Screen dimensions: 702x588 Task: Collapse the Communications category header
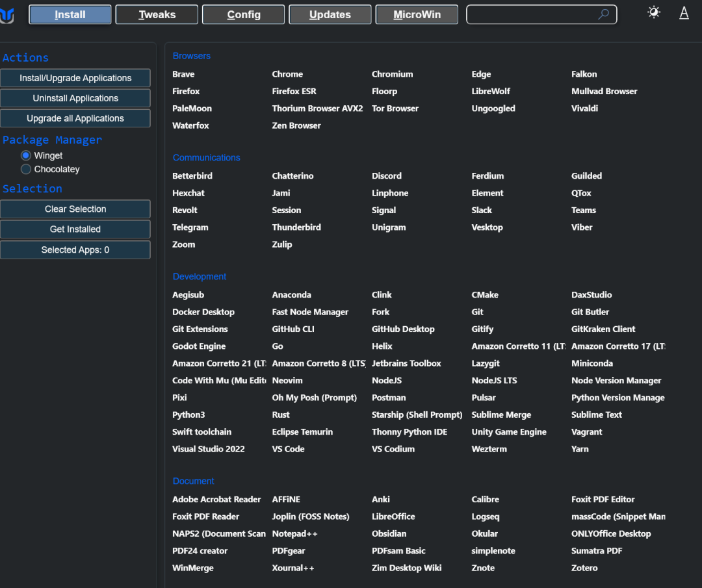tap(207, 157)
